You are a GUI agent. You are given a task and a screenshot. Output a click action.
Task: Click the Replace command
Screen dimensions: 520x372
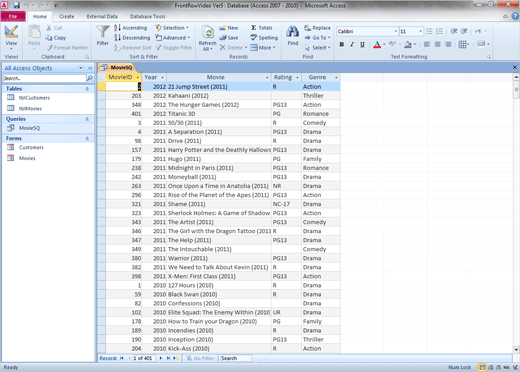click(317, 28)
